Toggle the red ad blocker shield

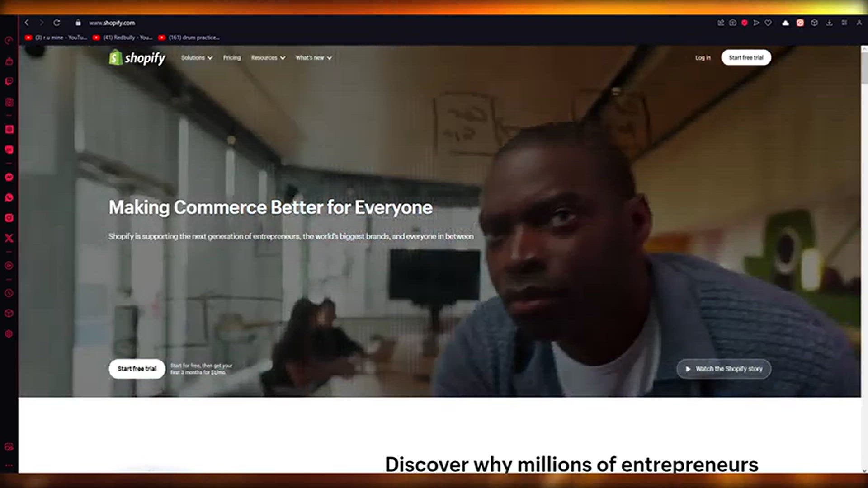tap(745, 23)
